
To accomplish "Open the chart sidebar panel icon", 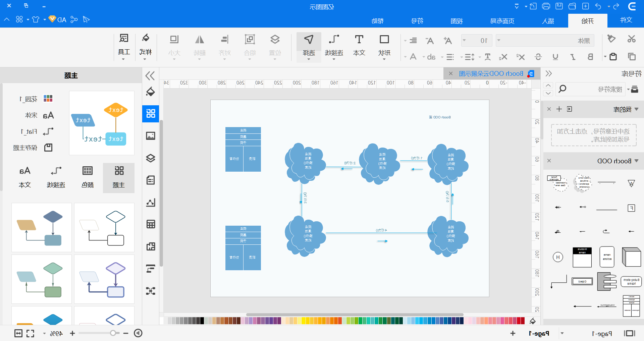I will [x=151, y=202].
